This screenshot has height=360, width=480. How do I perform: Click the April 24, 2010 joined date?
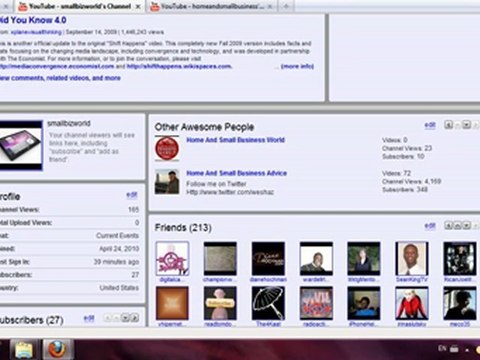point(119,249)
